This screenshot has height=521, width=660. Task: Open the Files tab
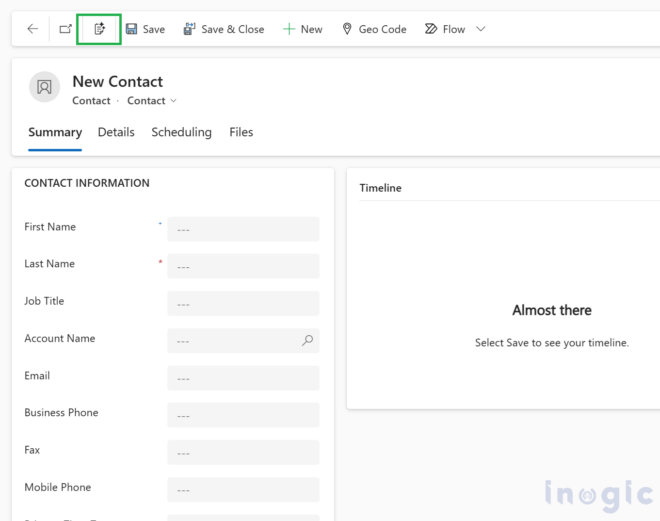point(241,132)
